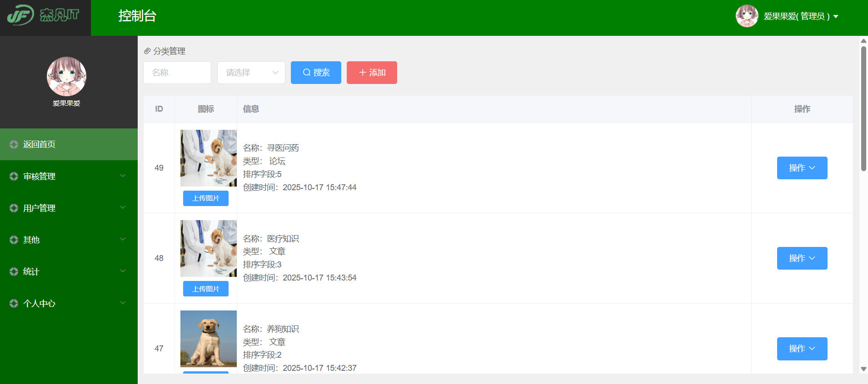Open the 请选择 type dropdown

(251, 73)
